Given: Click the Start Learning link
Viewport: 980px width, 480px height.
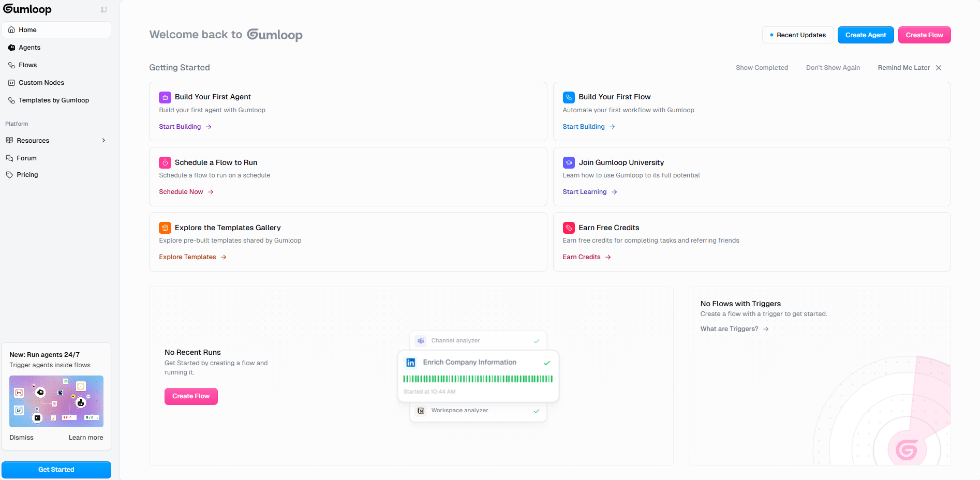Looking at the screenshot, I should pyautogui.click(x=585, y=192).
